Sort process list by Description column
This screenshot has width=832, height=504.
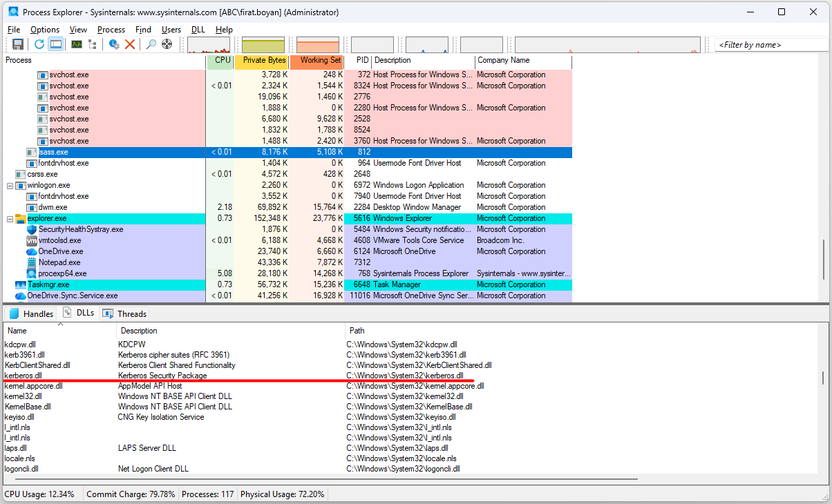point(424,61)
